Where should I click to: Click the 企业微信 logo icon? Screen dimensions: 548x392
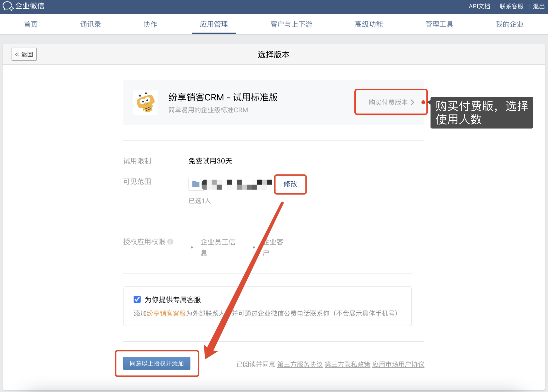tap(8, 6)
